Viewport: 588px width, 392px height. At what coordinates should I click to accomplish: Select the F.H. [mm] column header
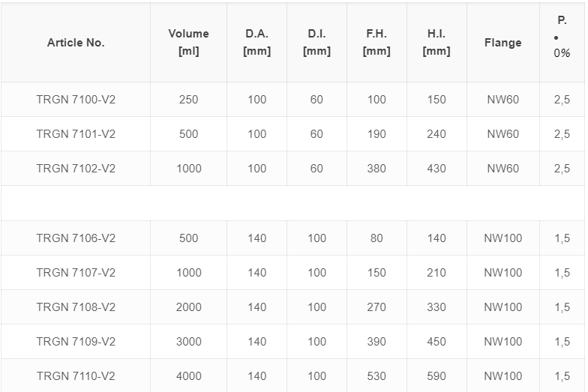click(x=376, y=42)
